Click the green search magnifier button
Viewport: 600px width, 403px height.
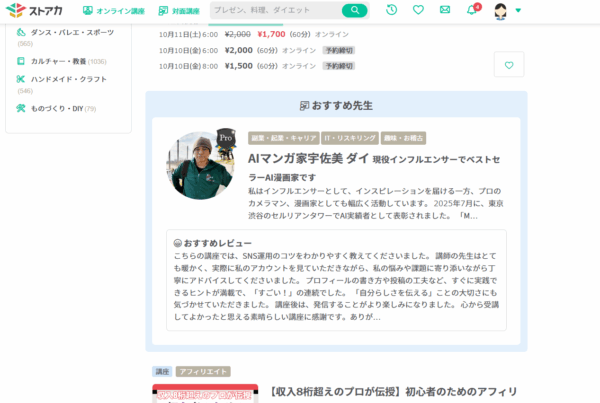[354, 10]
